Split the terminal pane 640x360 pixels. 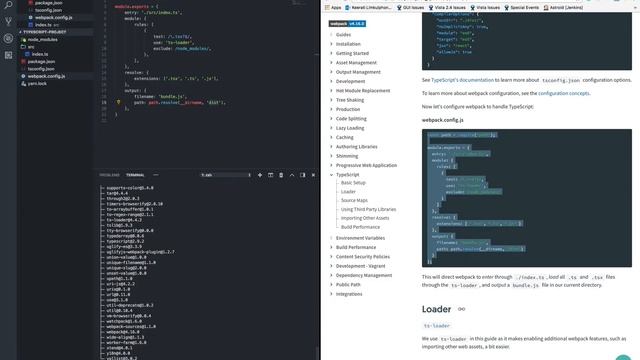pyautogui.click(x=270, y=175)
